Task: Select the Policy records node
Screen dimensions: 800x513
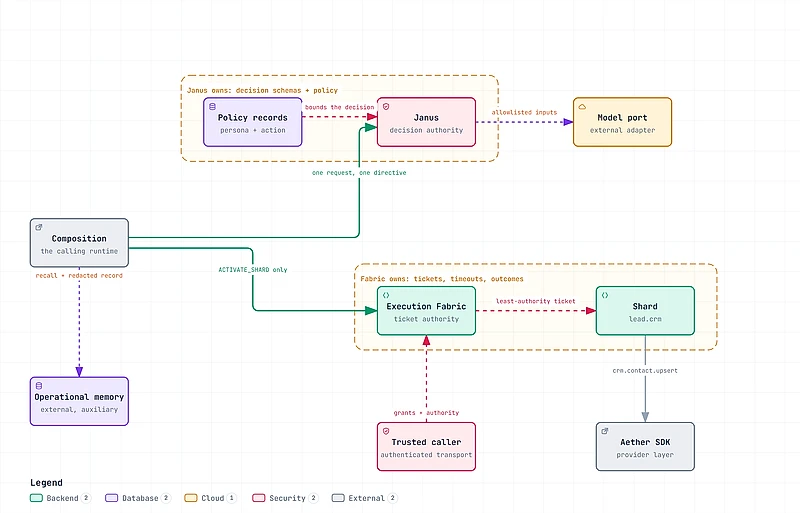Action: (253, 122)
